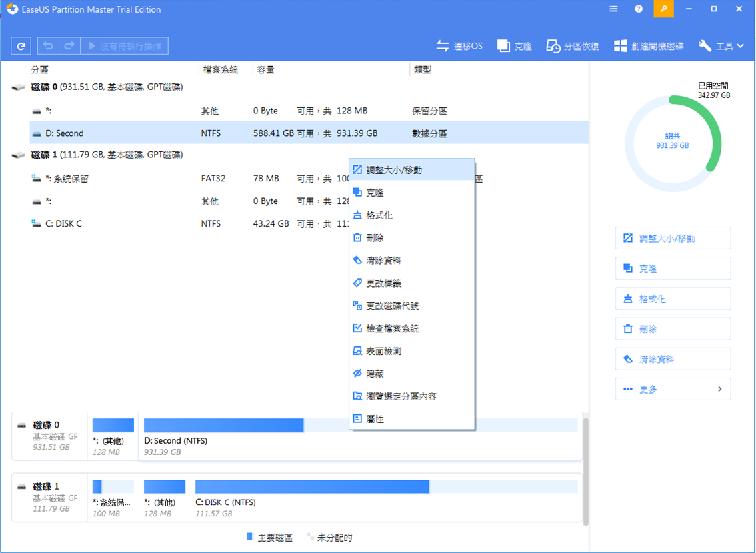Click the 保留分區 type cell
The width and height of the screenshot is (756, 553).
point(429,111)
